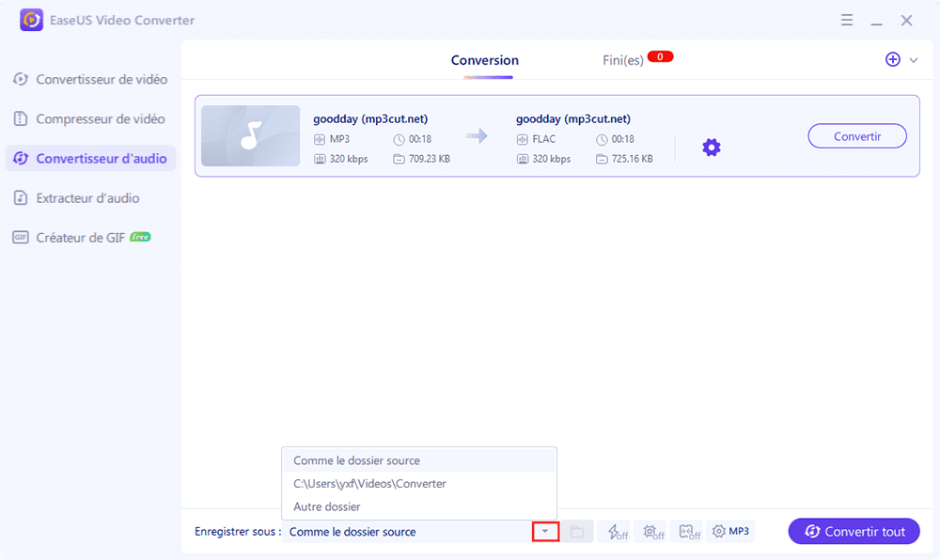Open the gear settings for goodday file
The height and width of the screenshot is (560, 940).
click(712, 148)
